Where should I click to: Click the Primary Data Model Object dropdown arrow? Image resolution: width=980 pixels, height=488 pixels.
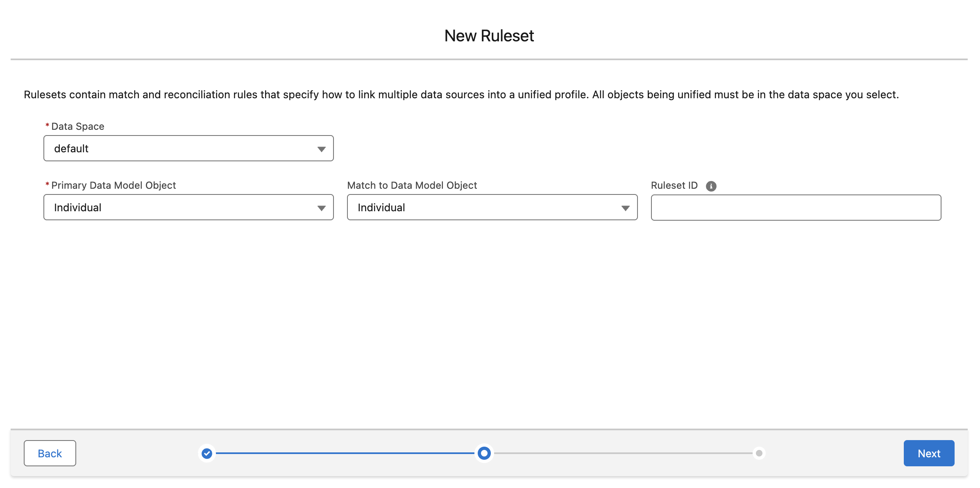(321, 208)
